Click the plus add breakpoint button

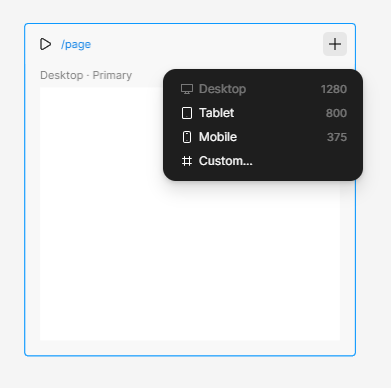tap(335, 44)
